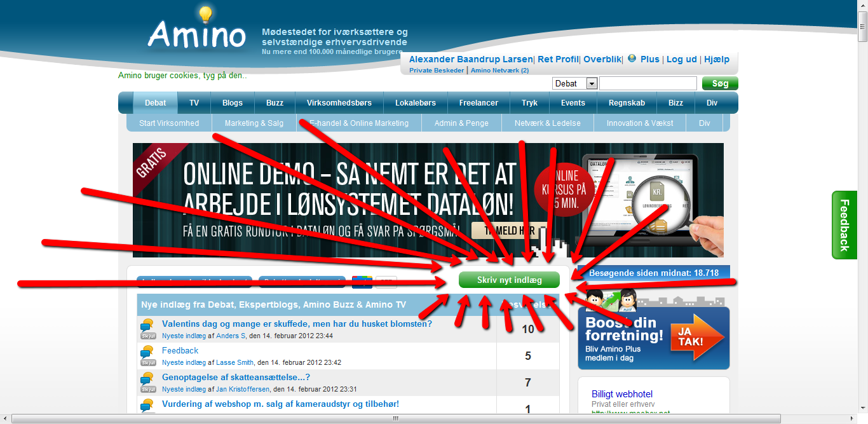Screen dimensions: 868x424
Task: Click the vertical scrollbar up arrow
Action: click(x=862, y=5)
